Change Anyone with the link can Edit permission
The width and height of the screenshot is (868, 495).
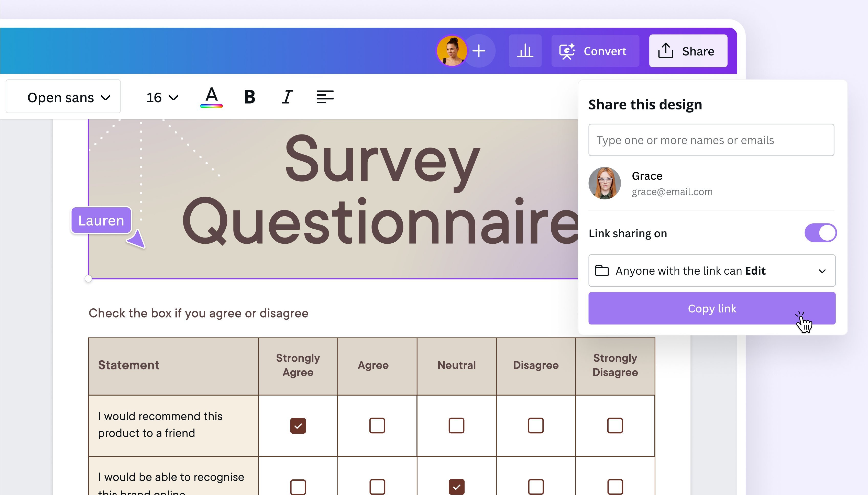[x=711, y=271]
